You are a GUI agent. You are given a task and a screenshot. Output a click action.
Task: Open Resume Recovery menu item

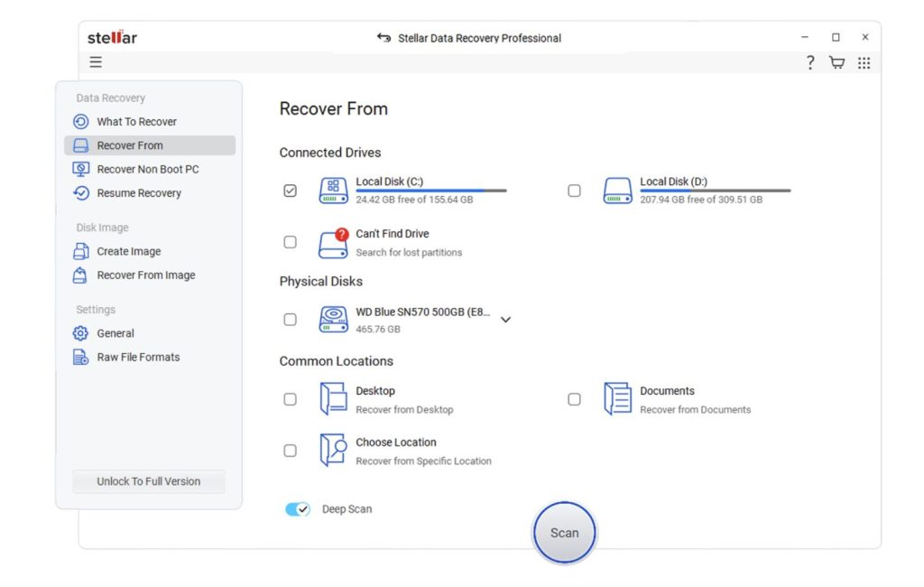[x=150, y=193]
